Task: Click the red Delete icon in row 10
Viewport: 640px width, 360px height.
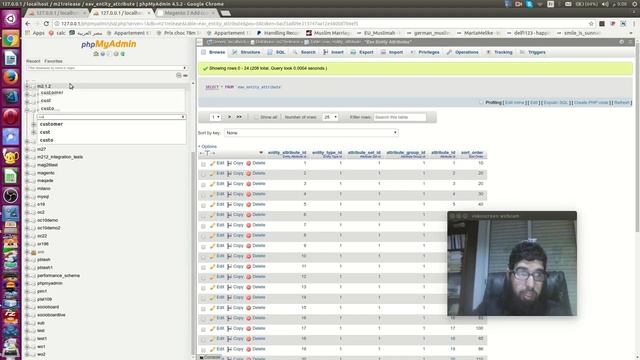Action: (249, 256)
